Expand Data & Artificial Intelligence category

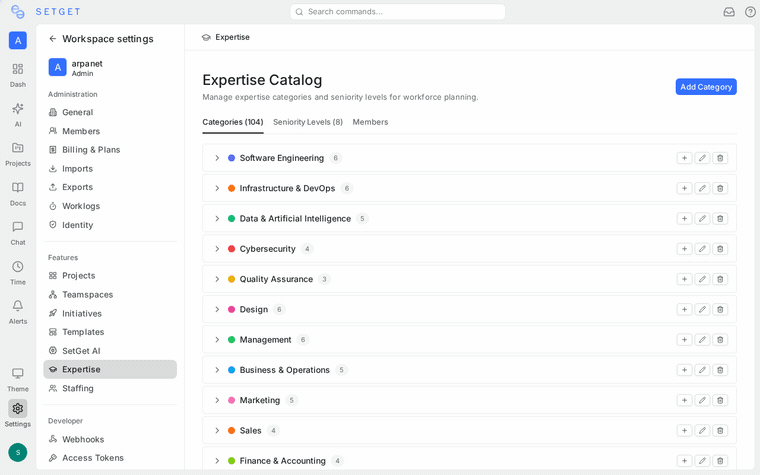point(217,219)
